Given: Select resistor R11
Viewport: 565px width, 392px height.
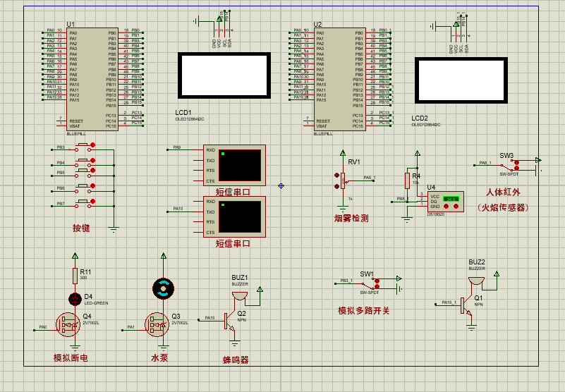Looking at the screenshot, I should (75, 276).
